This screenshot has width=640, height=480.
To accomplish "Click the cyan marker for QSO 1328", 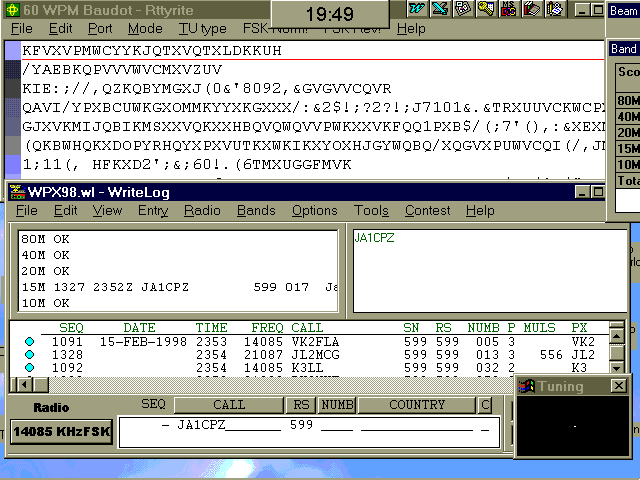I will [29, 354].
